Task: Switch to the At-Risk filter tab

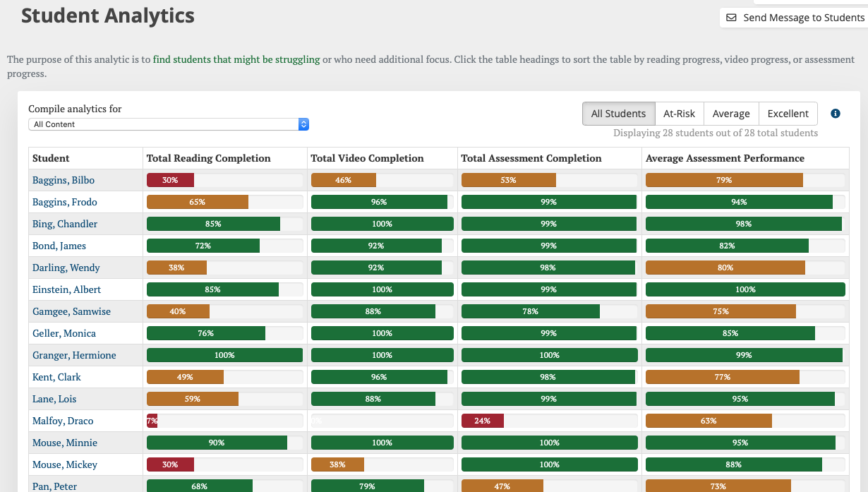Action: (x=680, y=114)
